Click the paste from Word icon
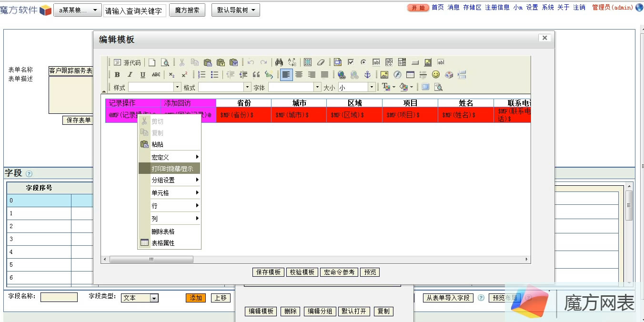Image resolution: width=644 pixels, height=322 pixels. 234,62
